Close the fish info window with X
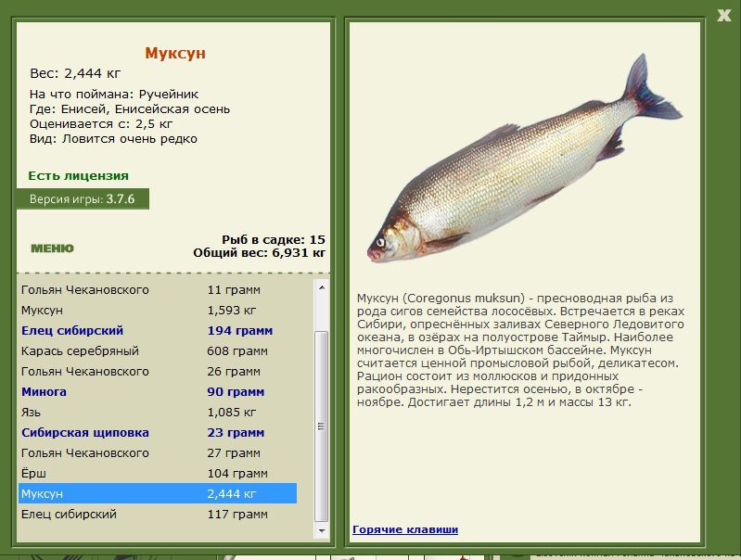This screenshot has width=741, height=560. (723, 15)
